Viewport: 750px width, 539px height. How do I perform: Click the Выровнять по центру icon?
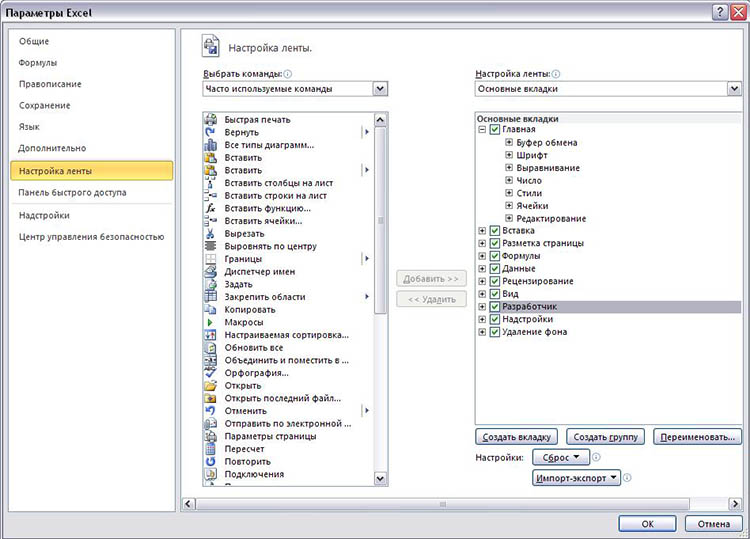coord(210,246)
